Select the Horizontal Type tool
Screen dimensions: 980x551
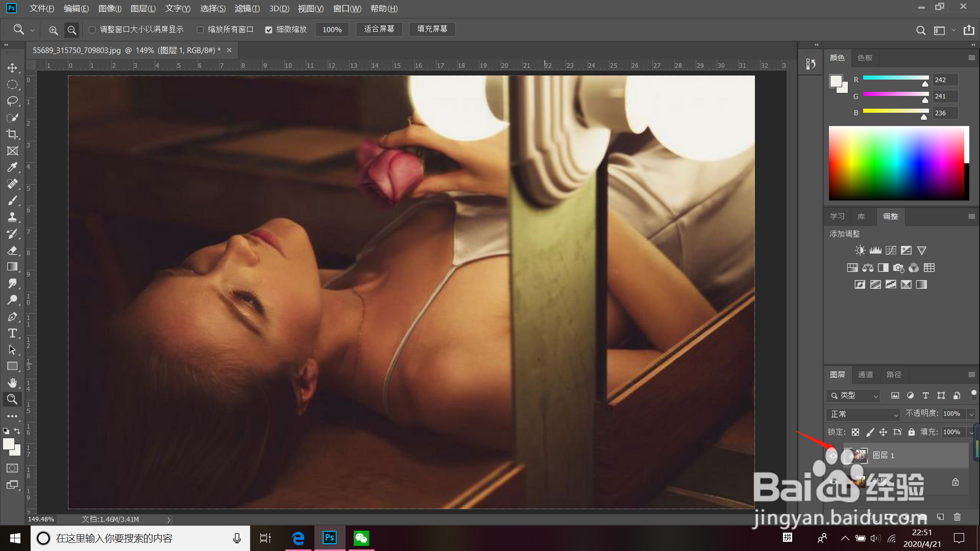(x=12, y=333)
